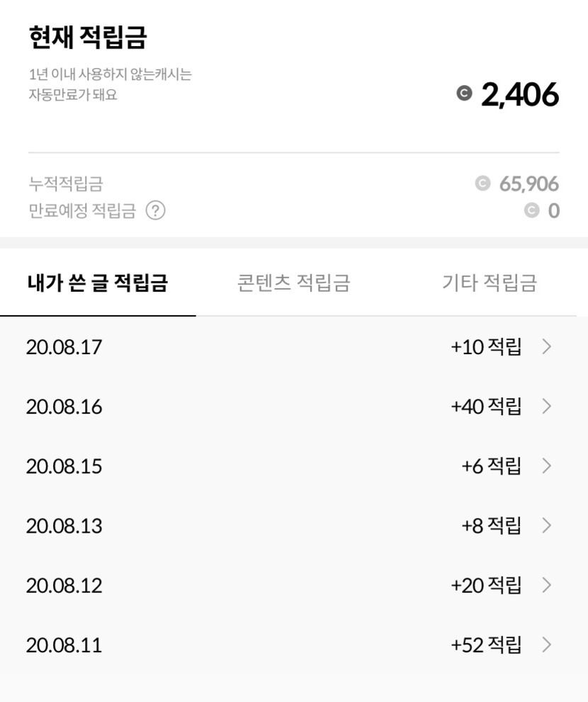Open the 기타 적립금 tab
Image resolution: width=588 pixels, height=702 pixels.
pos(489,283)
